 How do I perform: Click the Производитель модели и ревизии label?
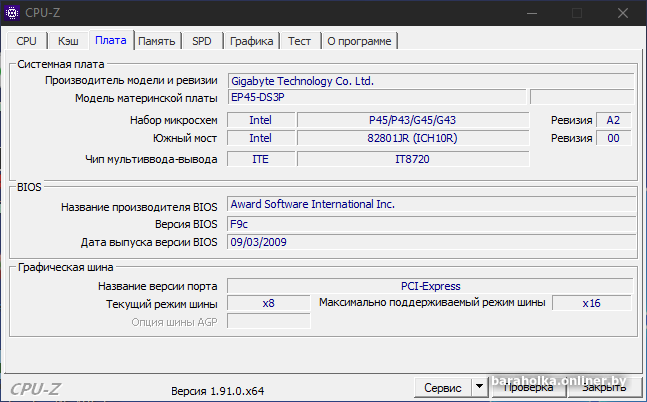[x=131, y=80]
